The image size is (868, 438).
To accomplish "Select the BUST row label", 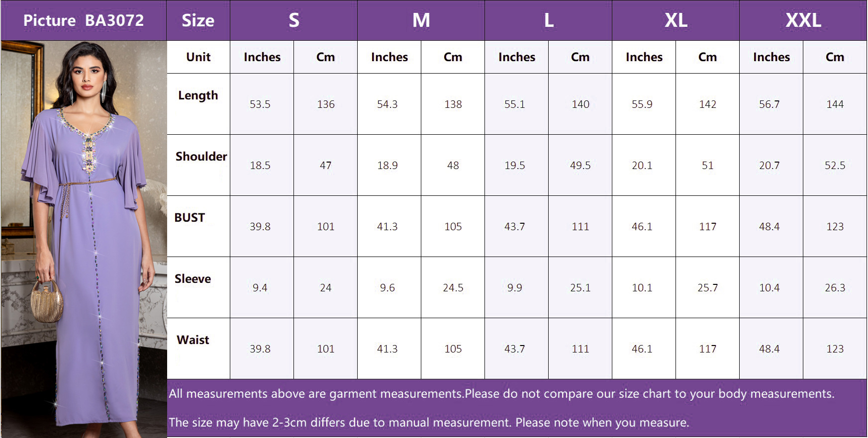I will pyautogui.click(x=190, y=218).
